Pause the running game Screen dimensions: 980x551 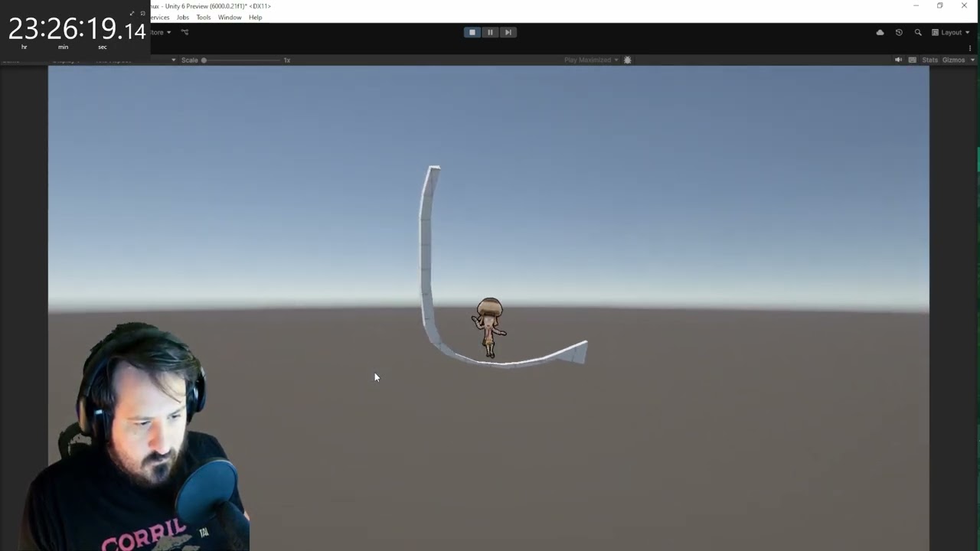point(490,32)
